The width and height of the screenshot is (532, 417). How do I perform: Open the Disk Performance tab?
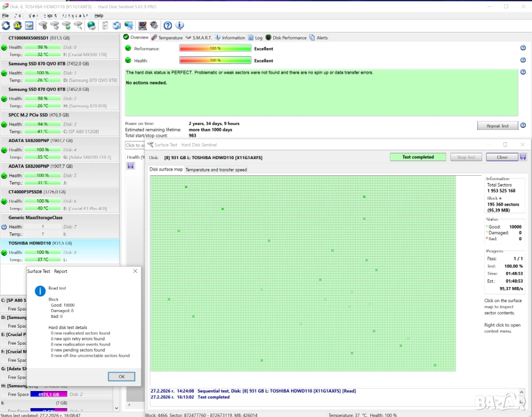point(286,37)
